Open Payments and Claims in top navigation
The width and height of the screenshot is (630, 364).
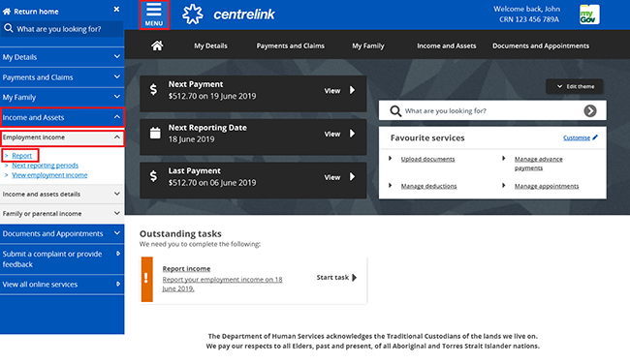pyautogui.click(x=291, y=45)
